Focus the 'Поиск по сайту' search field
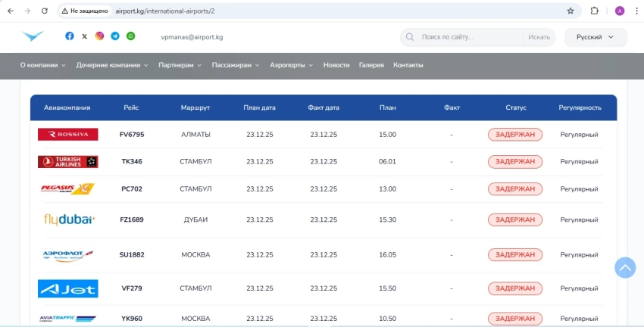Viewport: 644px width, 327px height. point(470,37)
